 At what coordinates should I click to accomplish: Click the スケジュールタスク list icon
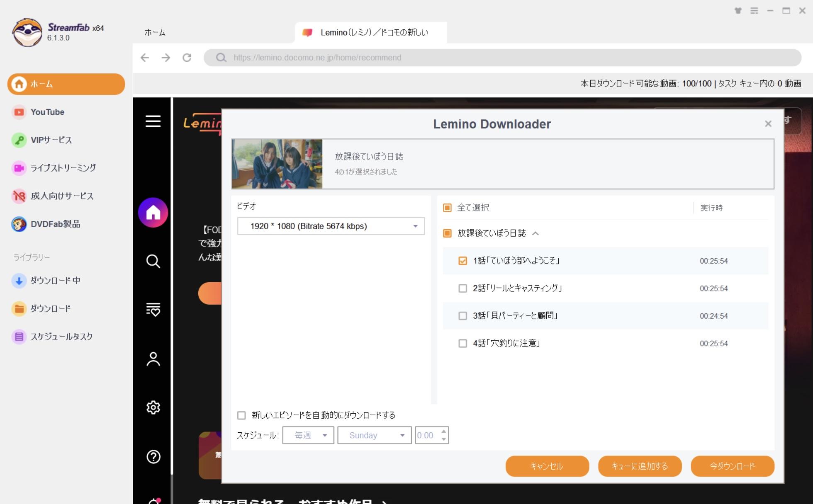(19, 337)
